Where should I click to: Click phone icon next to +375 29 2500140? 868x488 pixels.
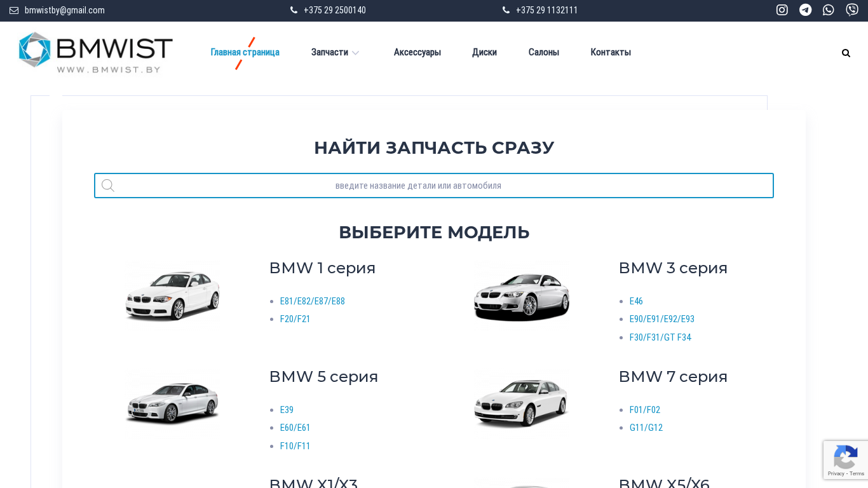294,10
